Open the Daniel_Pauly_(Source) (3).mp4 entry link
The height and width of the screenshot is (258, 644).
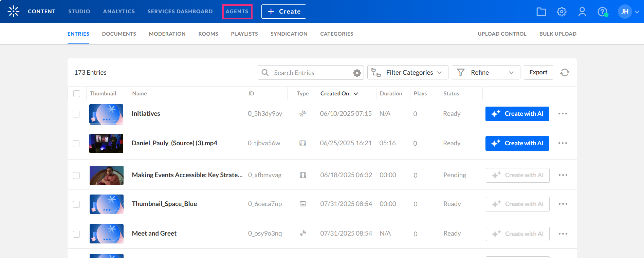[x=174, y=143]
